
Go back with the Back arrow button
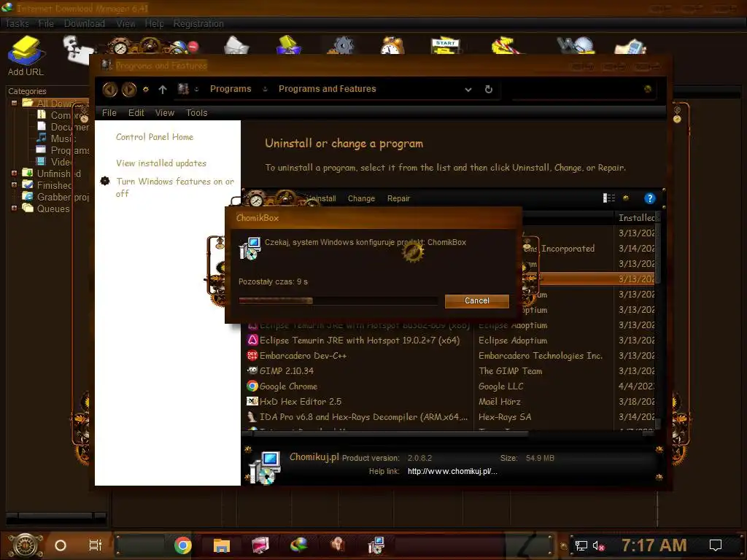pyautogui.click(x=110, y=89)
